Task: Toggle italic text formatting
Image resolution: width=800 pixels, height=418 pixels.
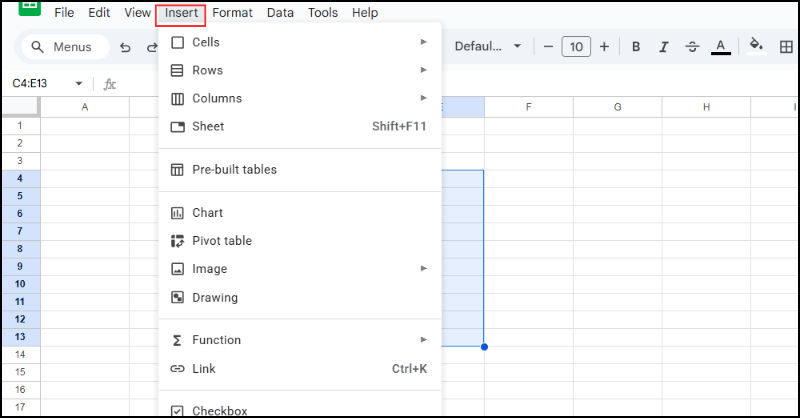Action: [x=664, y=47]
